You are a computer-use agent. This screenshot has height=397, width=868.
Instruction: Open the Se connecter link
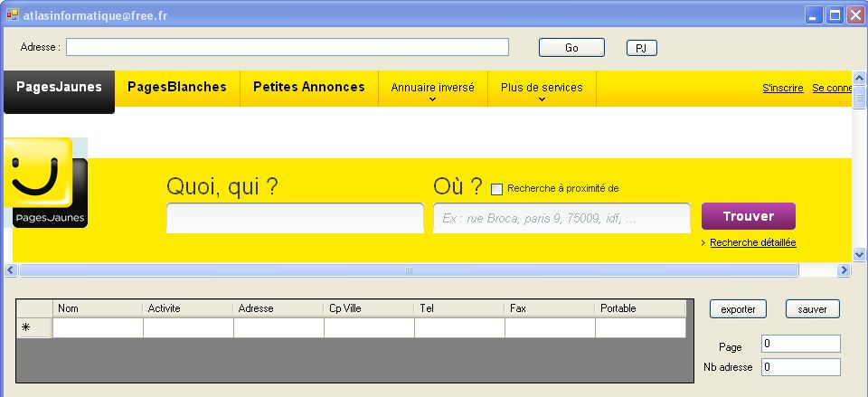tap(832, 88)
